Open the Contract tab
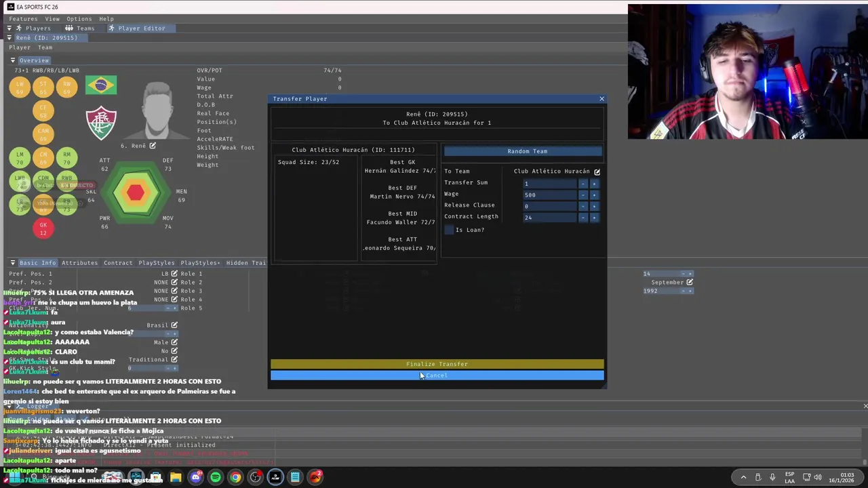The width and height of the screenshot is (868, 488). tap(118, 263)
